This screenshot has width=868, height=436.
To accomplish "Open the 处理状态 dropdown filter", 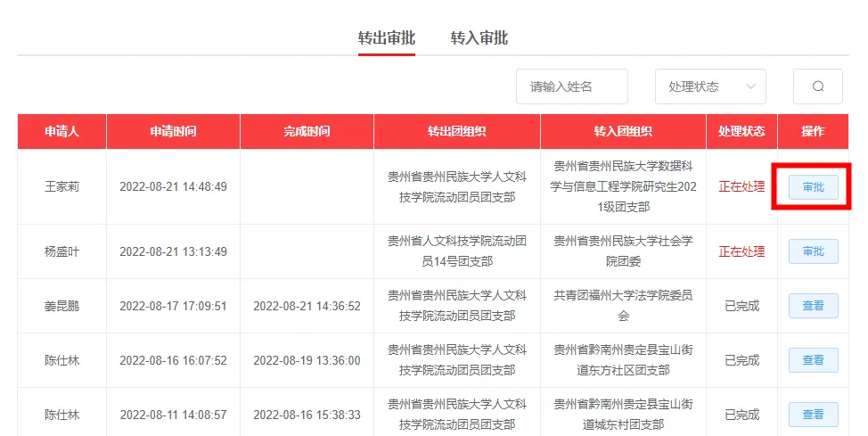I will [x=710, y=86].
